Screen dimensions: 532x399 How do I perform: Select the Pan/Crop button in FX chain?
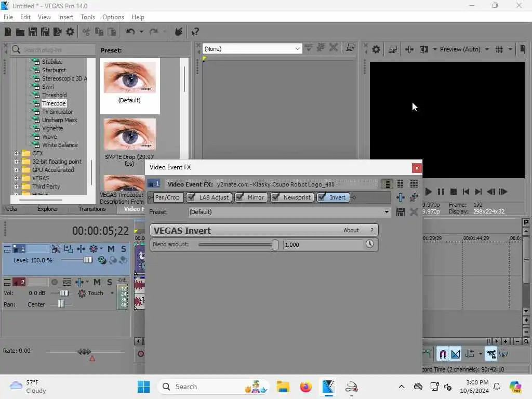pos(167,197)
